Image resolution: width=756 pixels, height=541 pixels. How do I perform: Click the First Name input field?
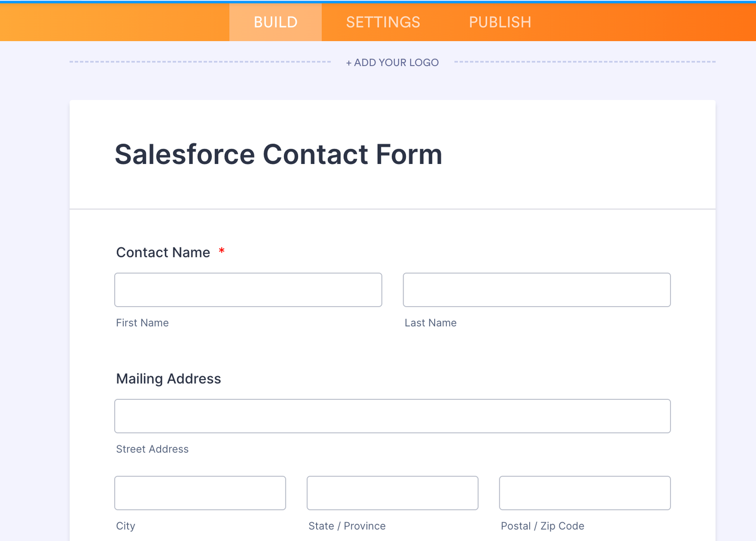[x=248, y=290]
